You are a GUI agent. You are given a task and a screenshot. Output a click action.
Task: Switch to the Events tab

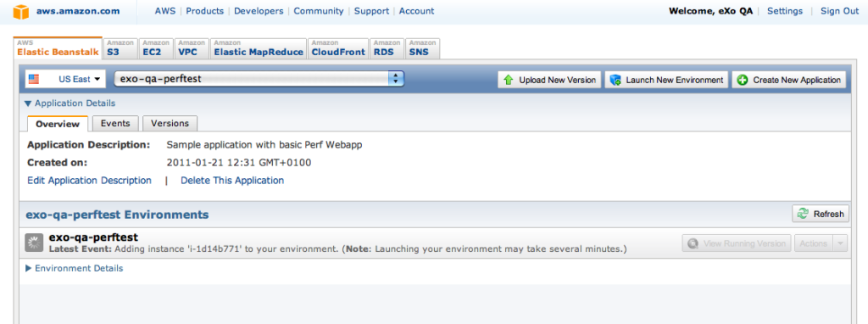pyautogui.click(x=115, y=123)
